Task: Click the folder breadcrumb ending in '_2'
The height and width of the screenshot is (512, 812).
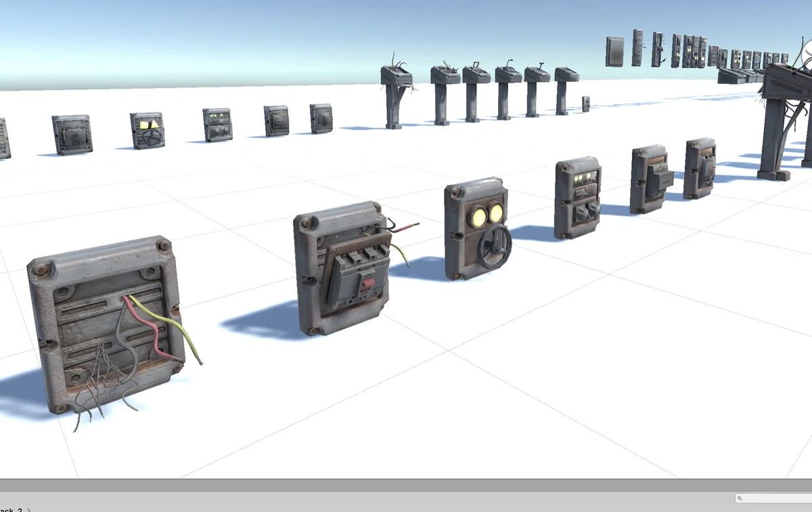Action: 11,509
